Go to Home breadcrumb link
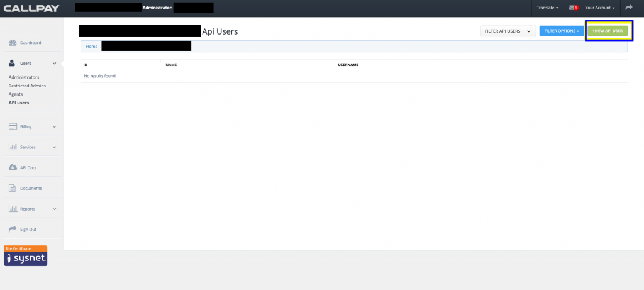The width and height of the screenshot is (644, 290). (x=92, y=47)
